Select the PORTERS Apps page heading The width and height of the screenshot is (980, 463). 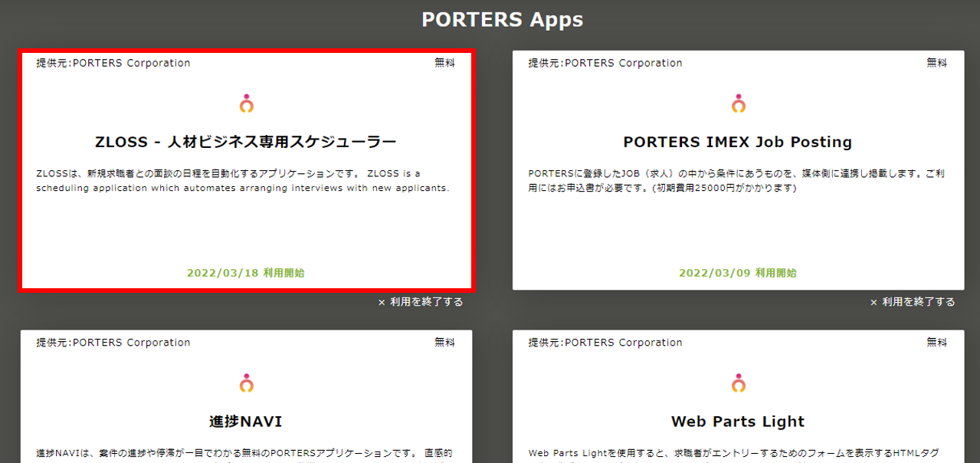coord(503,19)
